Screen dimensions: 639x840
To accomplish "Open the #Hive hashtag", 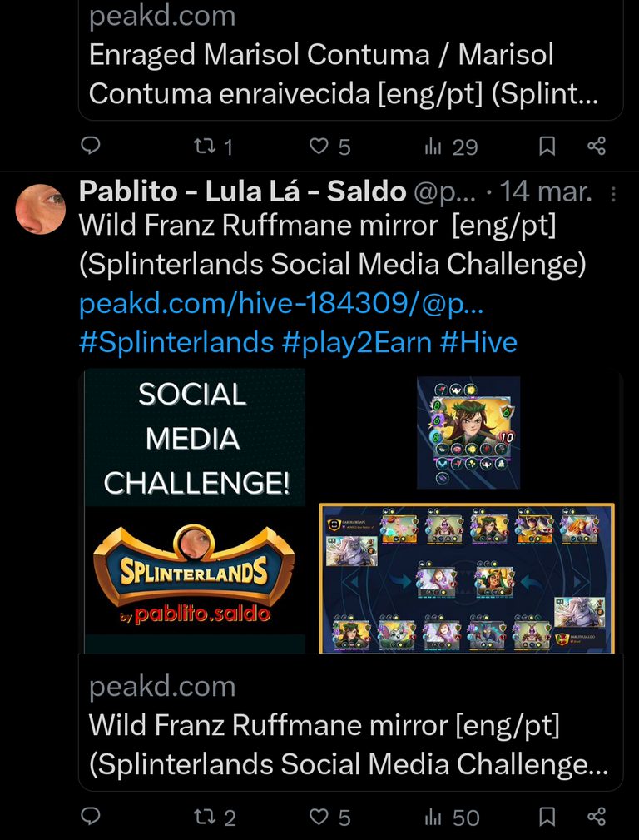I will point(478,342).
